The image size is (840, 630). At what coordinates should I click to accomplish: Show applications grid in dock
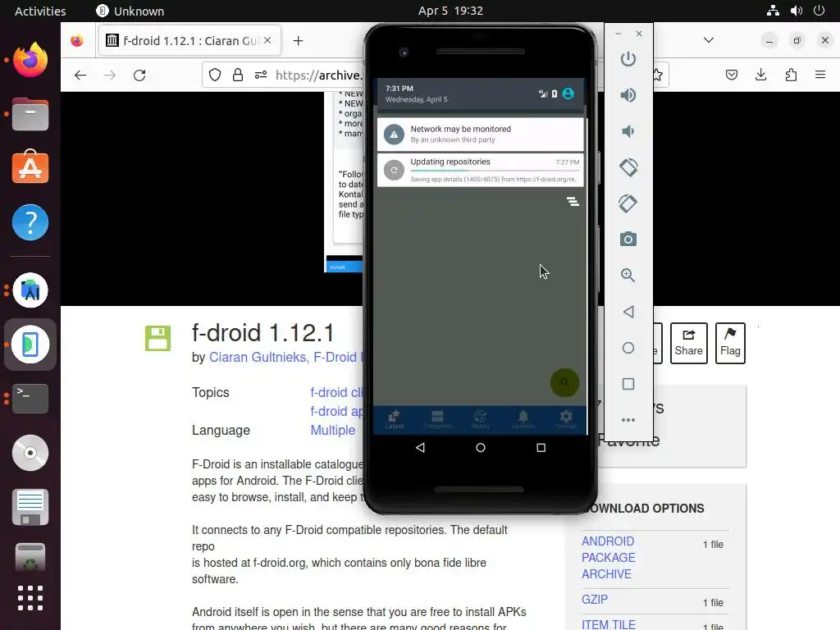30,598
